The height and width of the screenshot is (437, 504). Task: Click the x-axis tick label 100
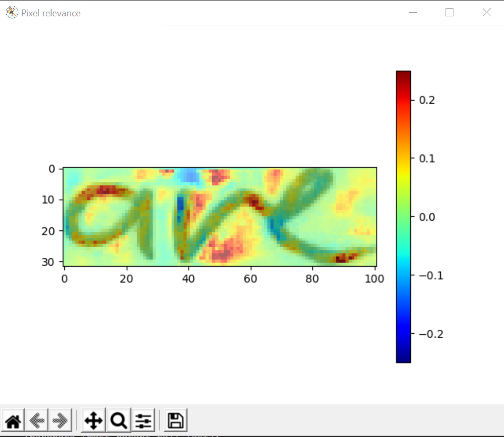coord(375,278)
